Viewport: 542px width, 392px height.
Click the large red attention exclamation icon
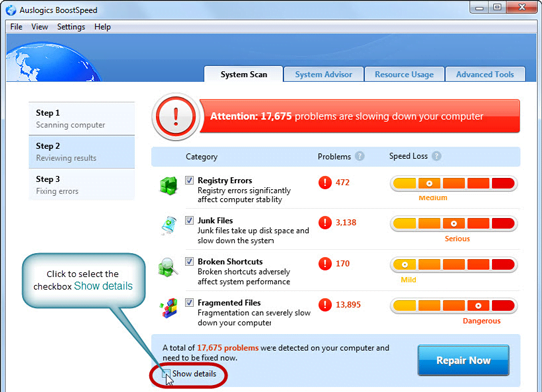tap(176, 117)
